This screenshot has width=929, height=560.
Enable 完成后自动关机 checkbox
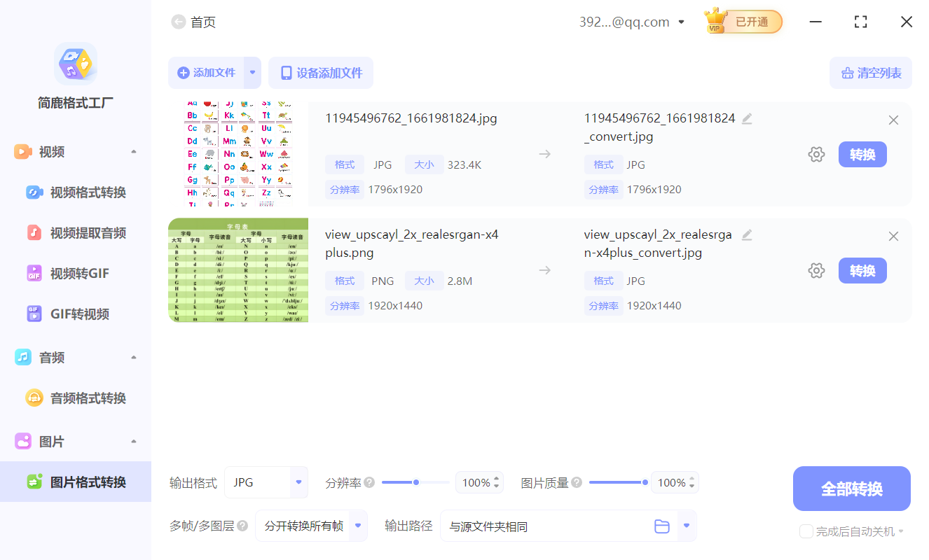[x=806, y=531]
